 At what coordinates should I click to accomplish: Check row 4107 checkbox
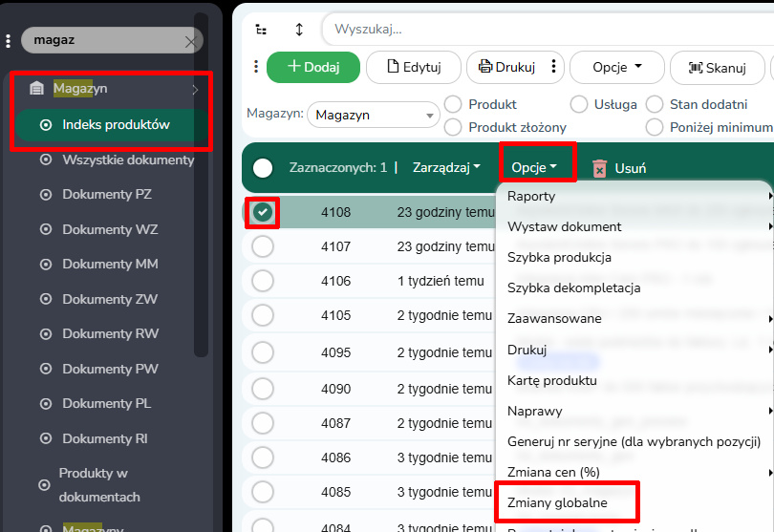coord(263,246)
